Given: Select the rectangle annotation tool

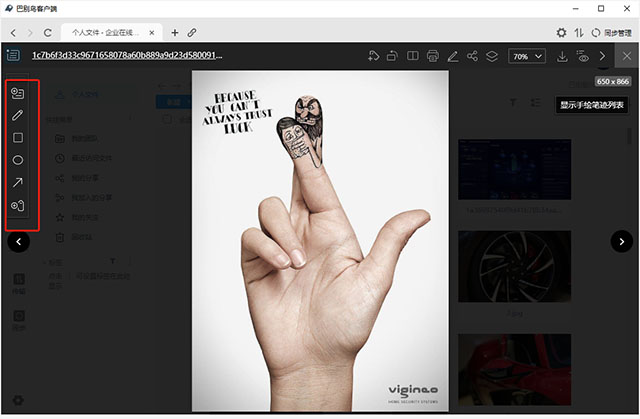Looking at the screenshot, I should 17,138.
